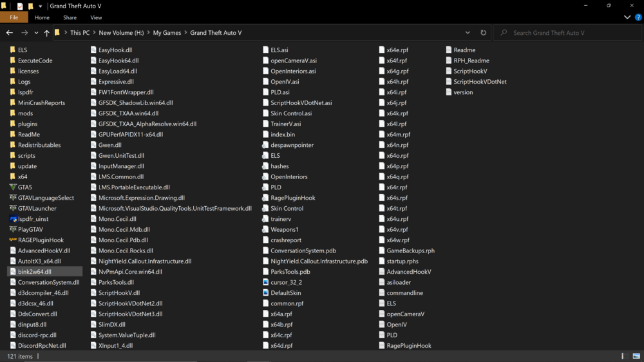Select the x64w.rpf archive
Viewport: 644px width, 362px height.
[394, 240]
